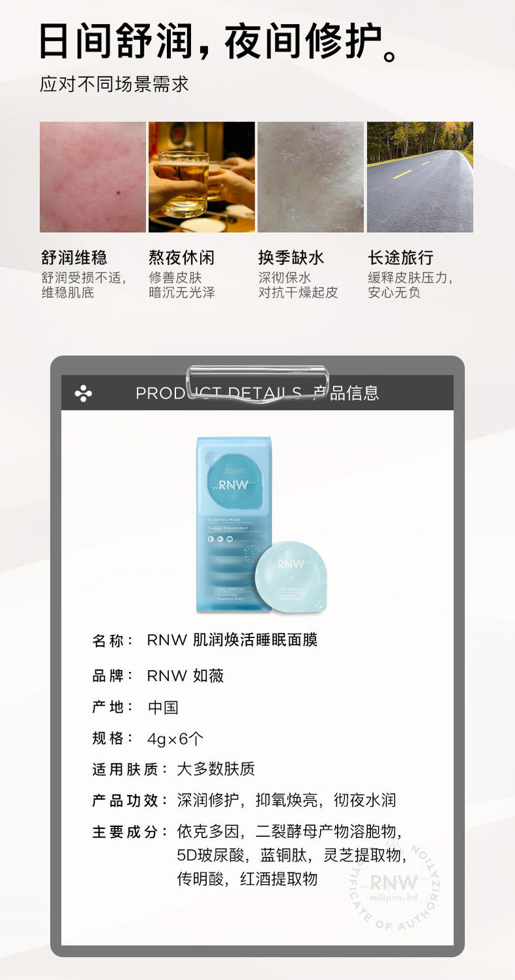Click the 产品信息 PRODUCT DETAILS header
Viewport: 515px width, 980px height.
point(257,393)
